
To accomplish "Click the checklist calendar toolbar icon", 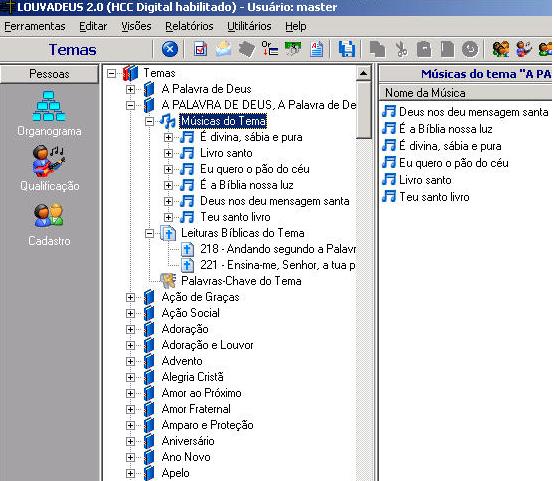I will (200, 49).
